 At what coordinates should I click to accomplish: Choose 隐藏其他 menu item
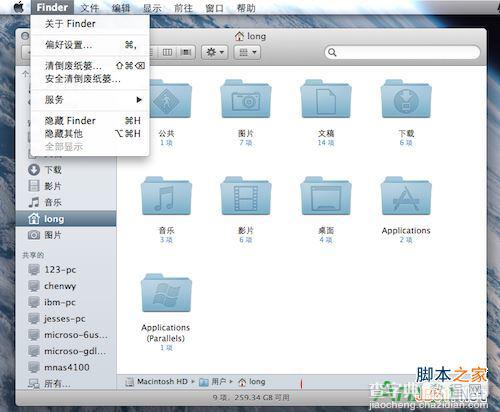[90, 134]
